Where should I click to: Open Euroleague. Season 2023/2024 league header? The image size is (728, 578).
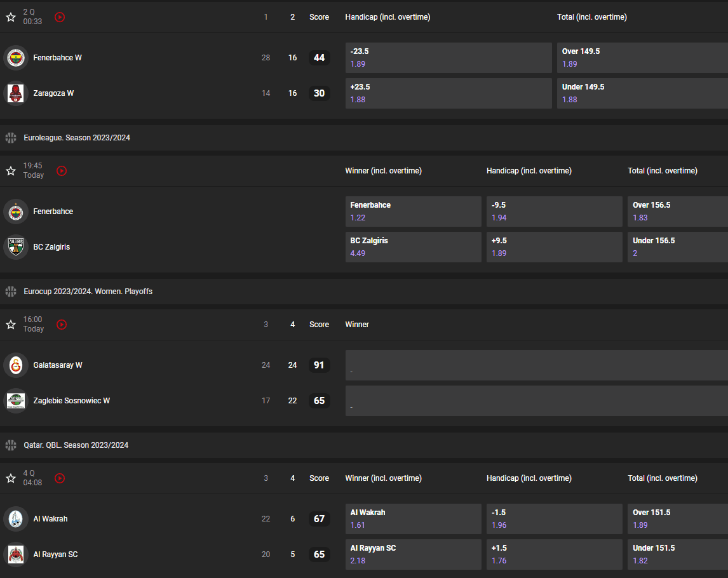coord(364,138)
